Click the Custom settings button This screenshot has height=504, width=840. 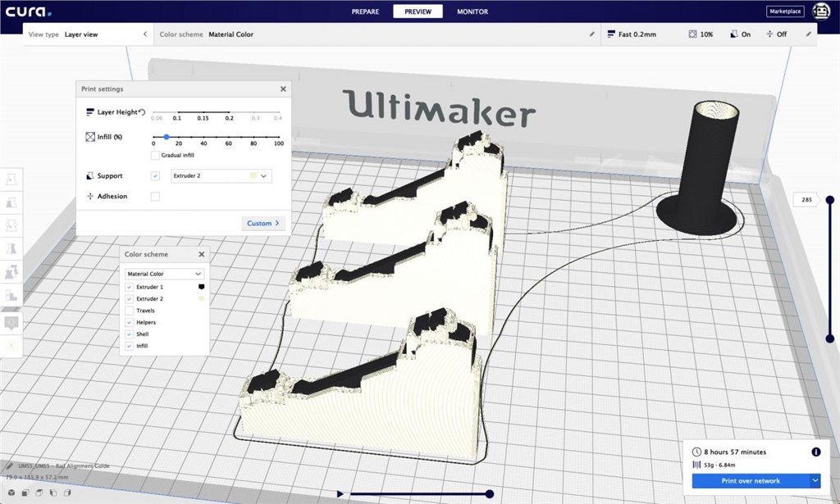coord(262,223)
